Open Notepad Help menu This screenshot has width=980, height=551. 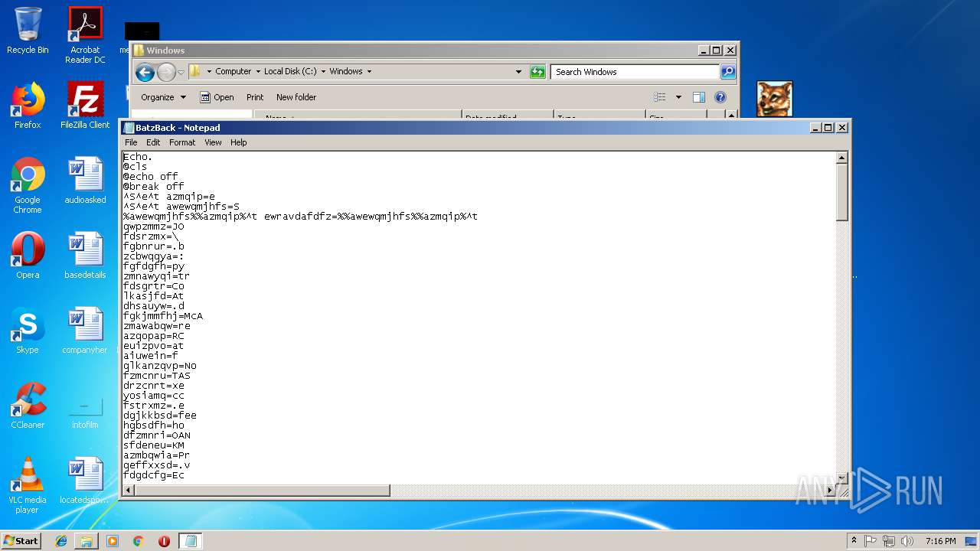tap(239, 142)
